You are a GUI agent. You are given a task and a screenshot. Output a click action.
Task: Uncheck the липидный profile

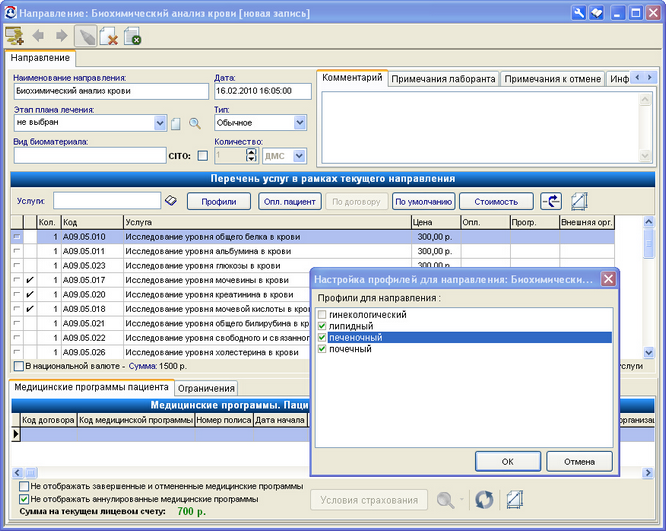[322, 326]
